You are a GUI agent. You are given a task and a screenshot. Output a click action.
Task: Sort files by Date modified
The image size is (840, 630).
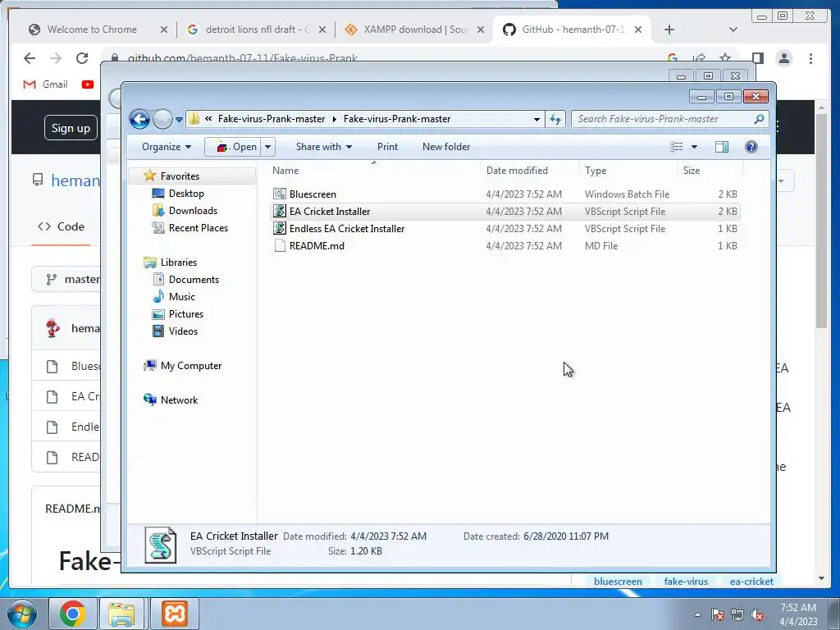tap(530, 171)
